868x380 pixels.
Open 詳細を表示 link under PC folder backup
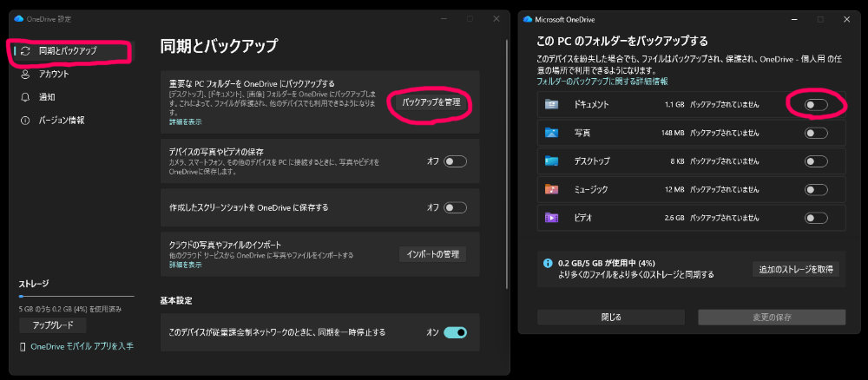[x=186, y=121]
